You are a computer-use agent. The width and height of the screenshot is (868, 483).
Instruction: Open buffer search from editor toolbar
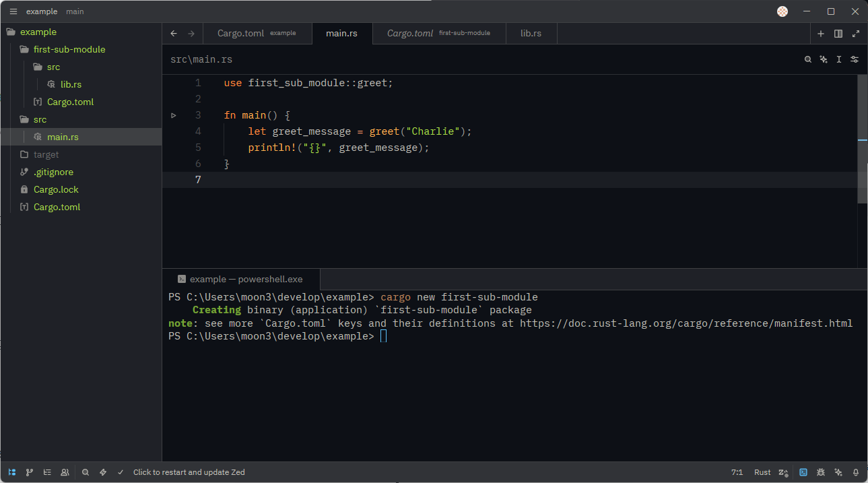pos(808,59)
